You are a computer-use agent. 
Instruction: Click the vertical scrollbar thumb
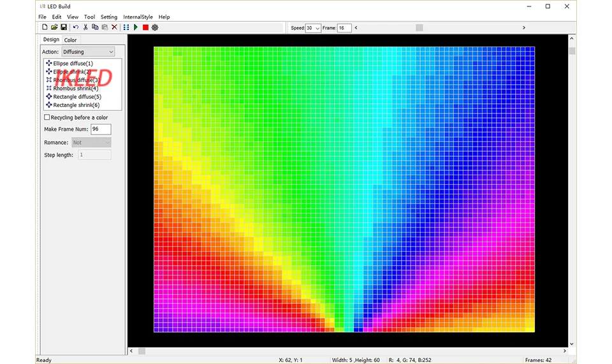point(572,51)
